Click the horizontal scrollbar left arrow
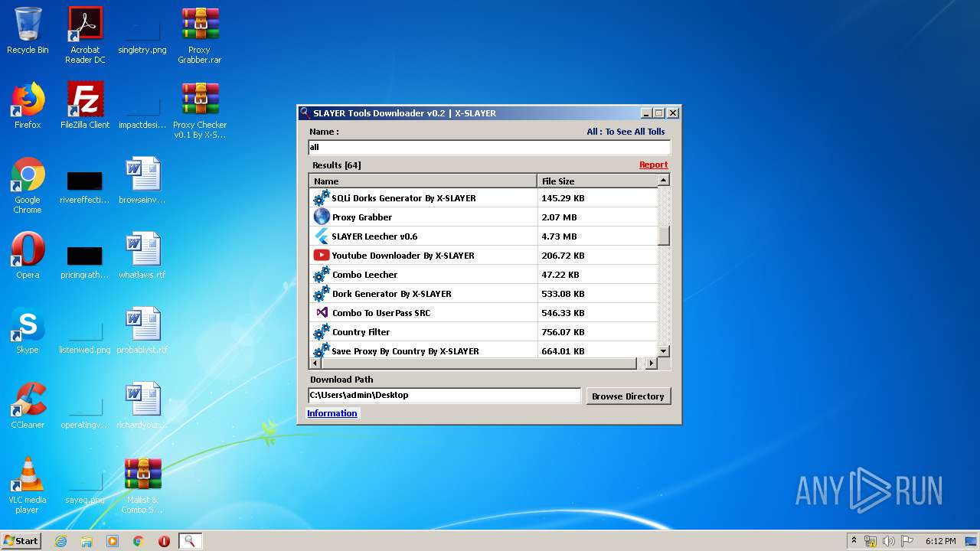 pos(315,364)
